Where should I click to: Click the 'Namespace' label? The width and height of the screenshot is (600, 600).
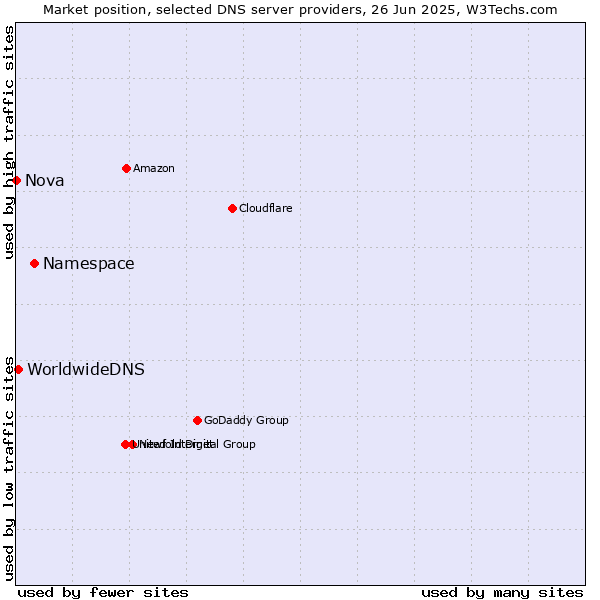coord(89,264)
